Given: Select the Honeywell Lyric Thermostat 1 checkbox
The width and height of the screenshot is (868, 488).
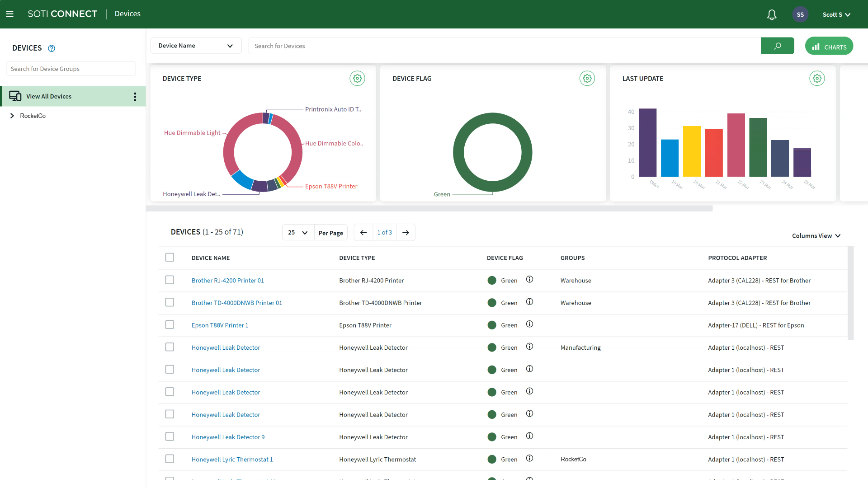Looking at the screenshot, I should (170, 459).
